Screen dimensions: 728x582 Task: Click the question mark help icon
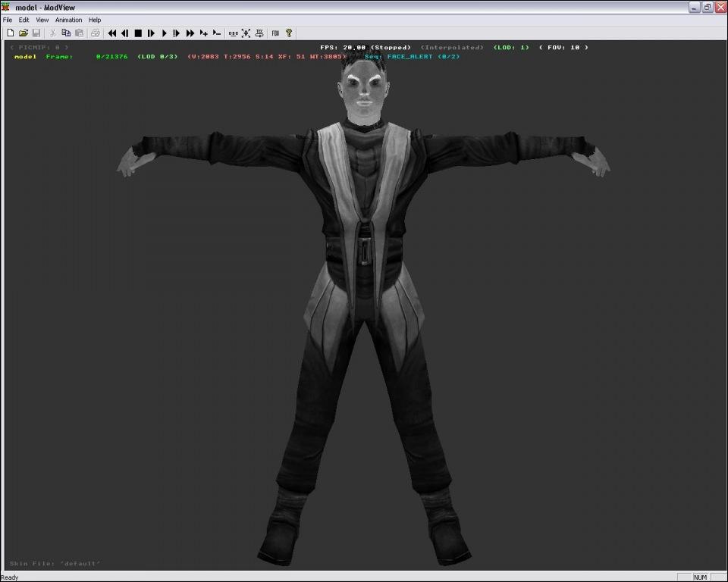[x=289, y=33]
